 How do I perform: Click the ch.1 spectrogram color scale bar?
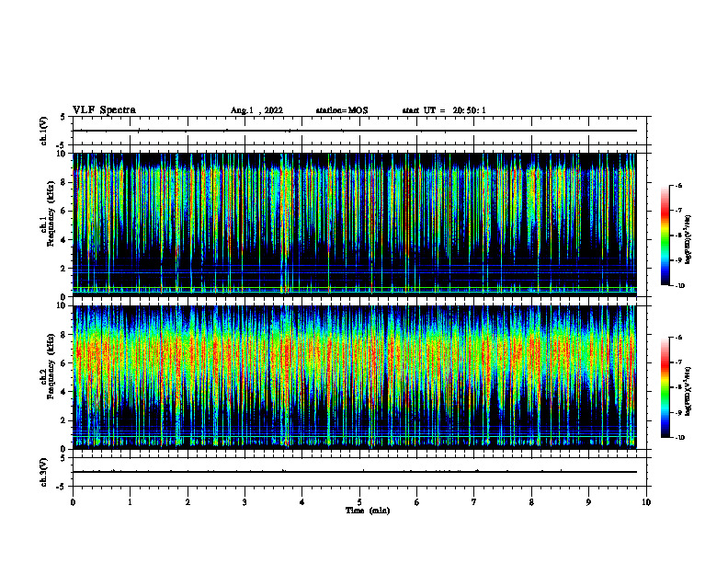coord(665,236)
